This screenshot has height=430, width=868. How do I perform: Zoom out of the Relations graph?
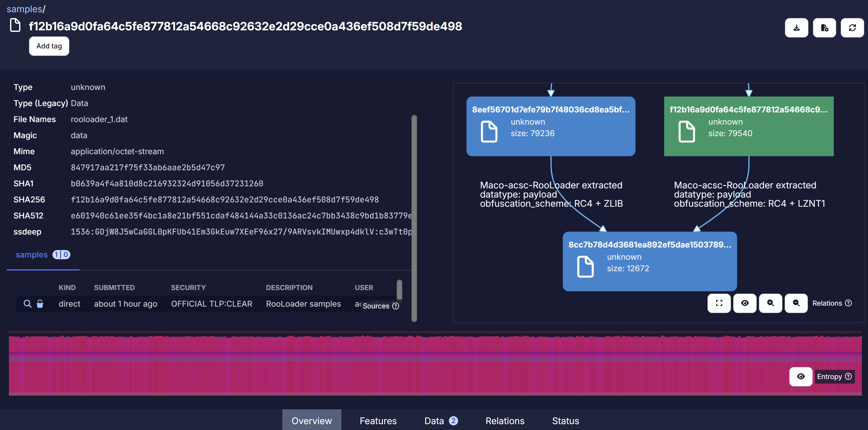point(796,303)
